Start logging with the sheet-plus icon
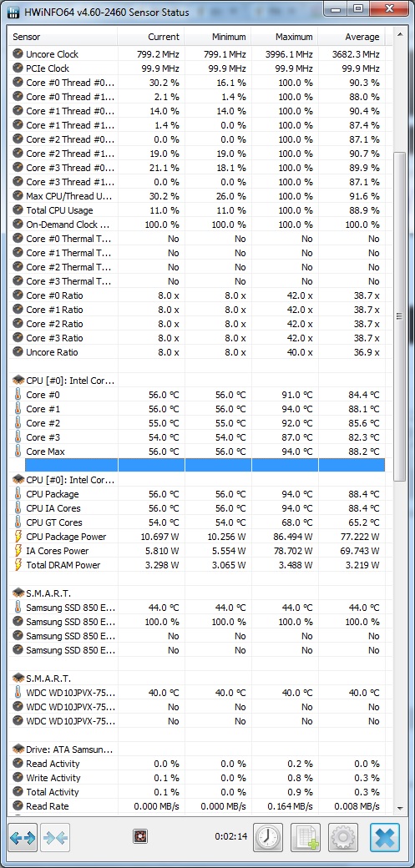 coord(306,838)
